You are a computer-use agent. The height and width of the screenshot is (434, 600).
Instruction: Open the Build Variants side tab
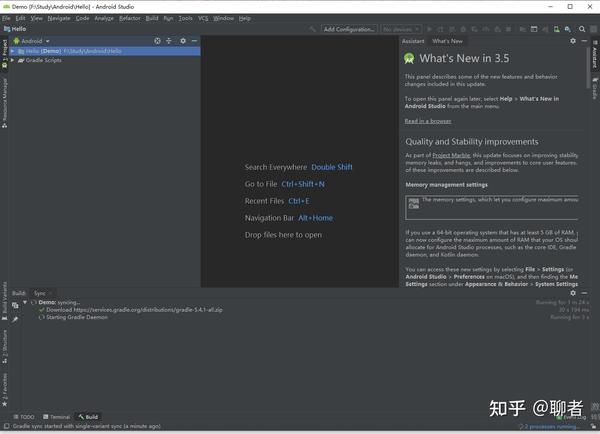tap(5, 301)
